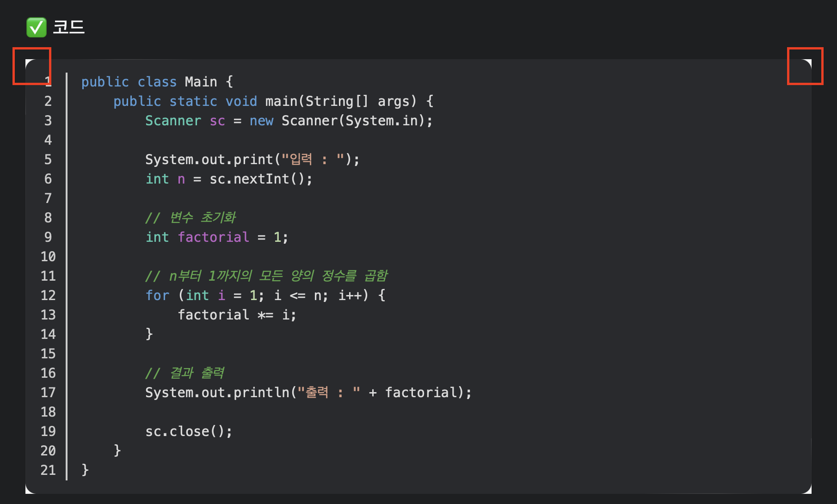837x504 pixels.
Task: Click line number 15 in gutter
Action: (48, 354)
